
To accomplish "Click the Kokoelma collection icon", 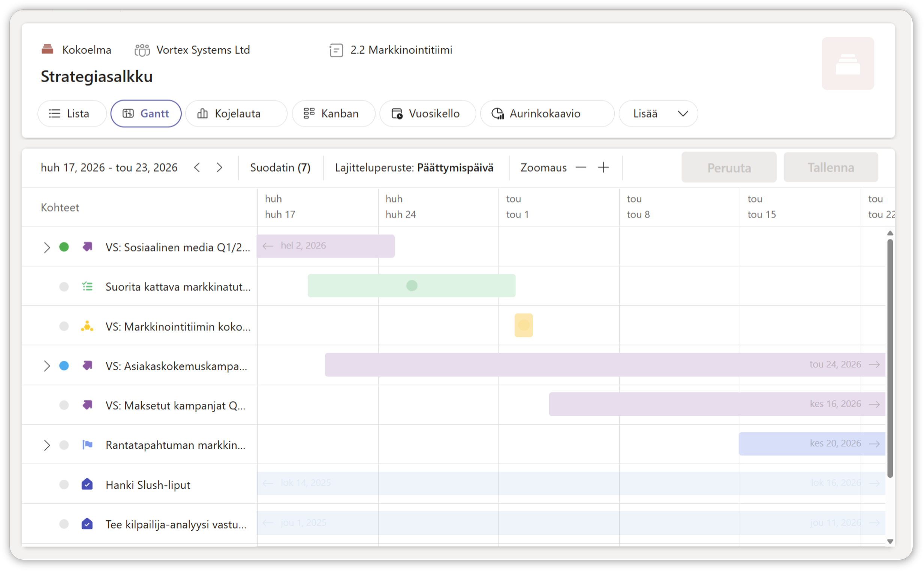I will click(x=47, y=49).
